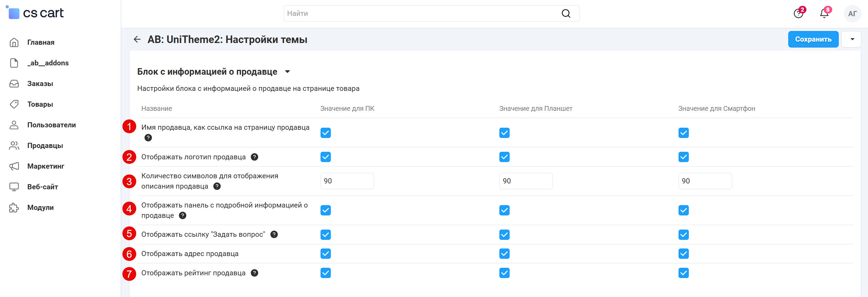Open Главная in sidebar
Viewport: 868px width, 297px height.
pyautogui.click(x=41, y=42)
